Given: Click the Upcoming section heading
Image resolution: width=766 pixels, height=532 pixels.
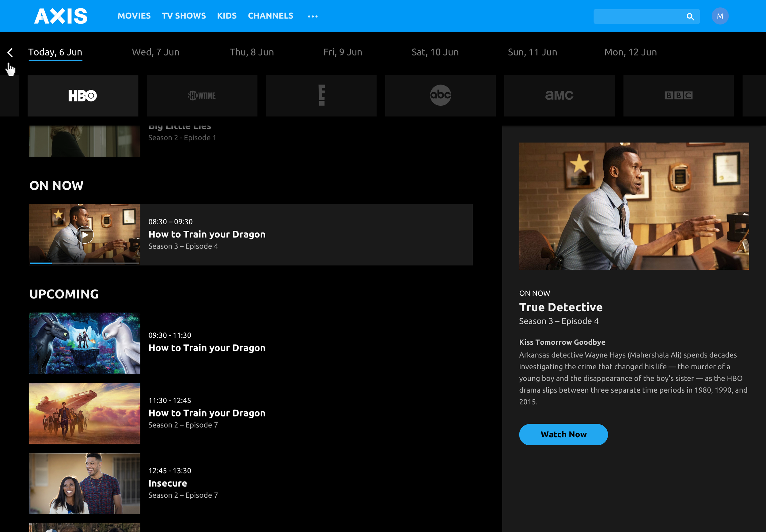Looking at the screenshot, I should click(64, 294).
